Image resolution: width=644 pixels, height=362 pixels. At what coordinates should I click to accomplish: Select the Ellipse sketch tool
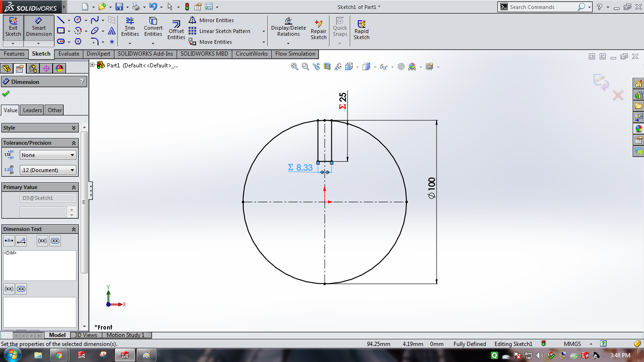coord(95,31)
